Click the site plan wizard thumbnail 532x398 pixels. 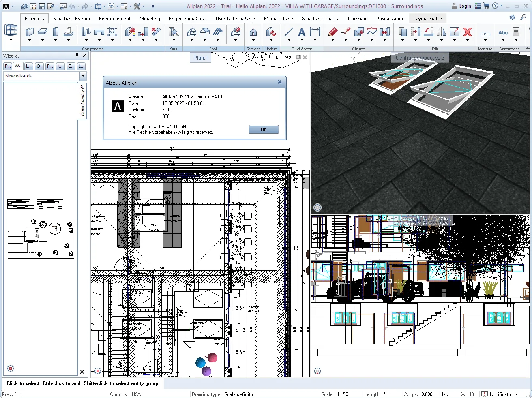pyautogui.click(x=41, y=239)
